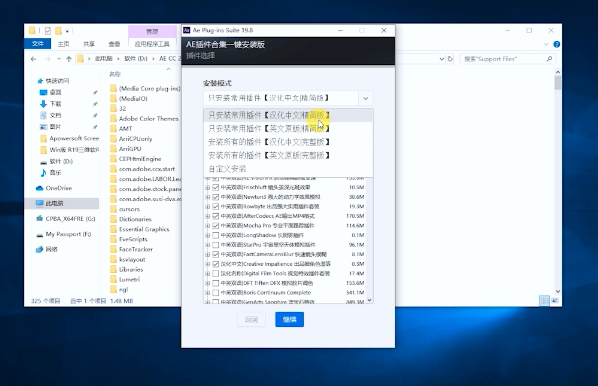Uncheck the Rowbyte plugin checkbox

pyautogui.click(x=215, y=206)
